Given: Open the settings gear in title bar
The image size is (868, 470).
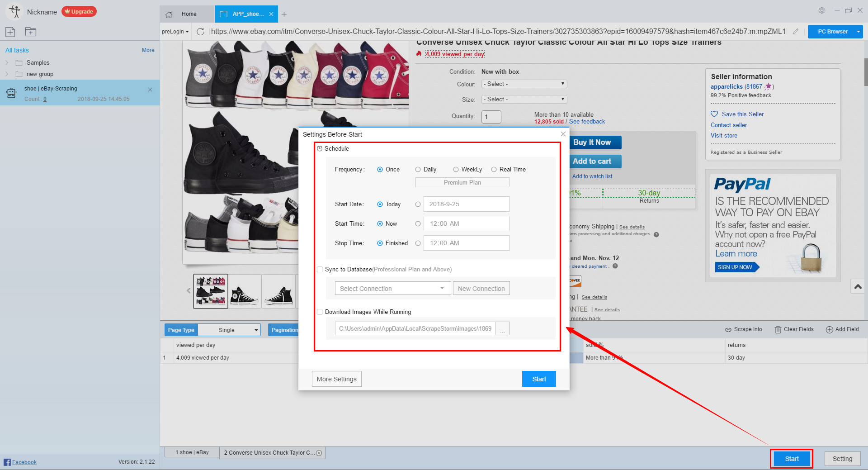Looking at the screenshot, I should tap(822, 10).
